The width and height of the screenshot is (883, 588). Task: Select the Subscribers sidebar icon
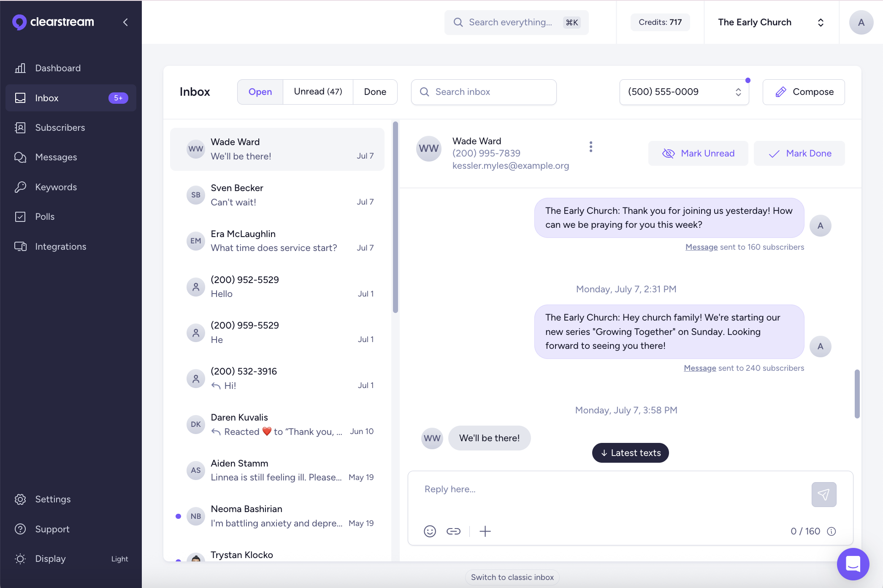tap(20, 127)
